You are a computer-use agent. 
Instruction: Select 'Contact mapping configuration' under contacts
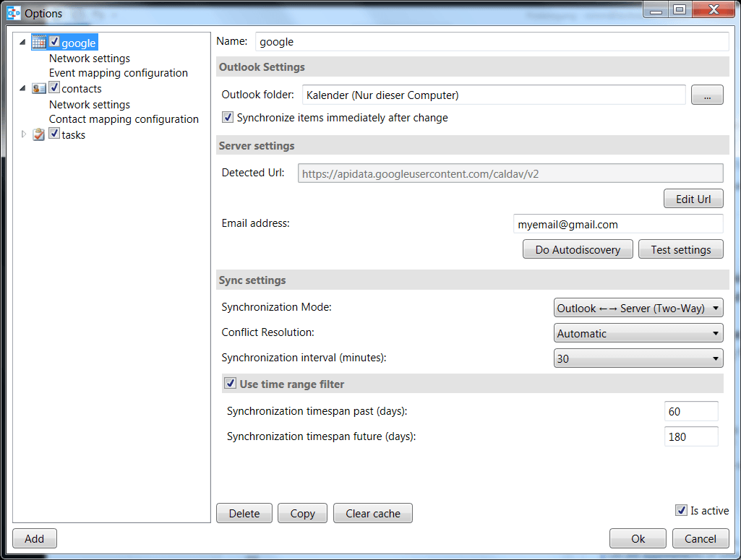point(124,119)
